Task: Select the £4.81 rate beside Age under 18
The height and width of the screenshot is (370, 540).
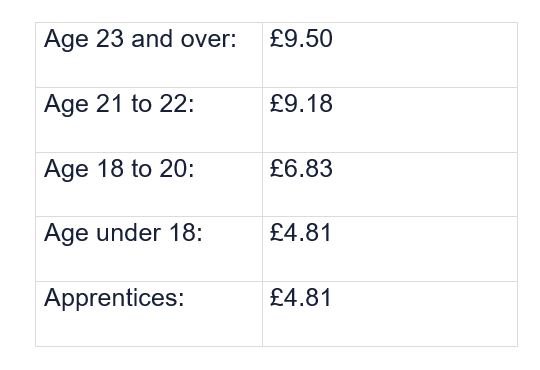Action: (301, 233)
